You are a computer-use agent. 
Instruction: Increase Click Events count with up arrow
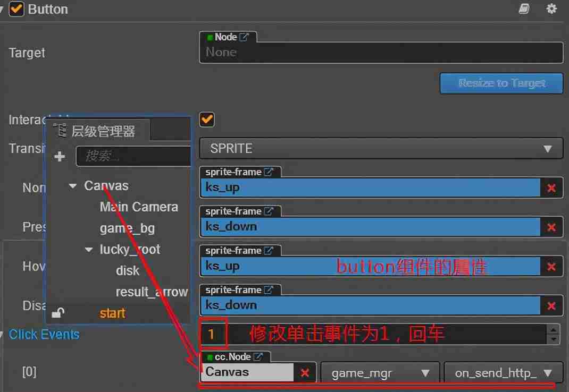(554, 330)
